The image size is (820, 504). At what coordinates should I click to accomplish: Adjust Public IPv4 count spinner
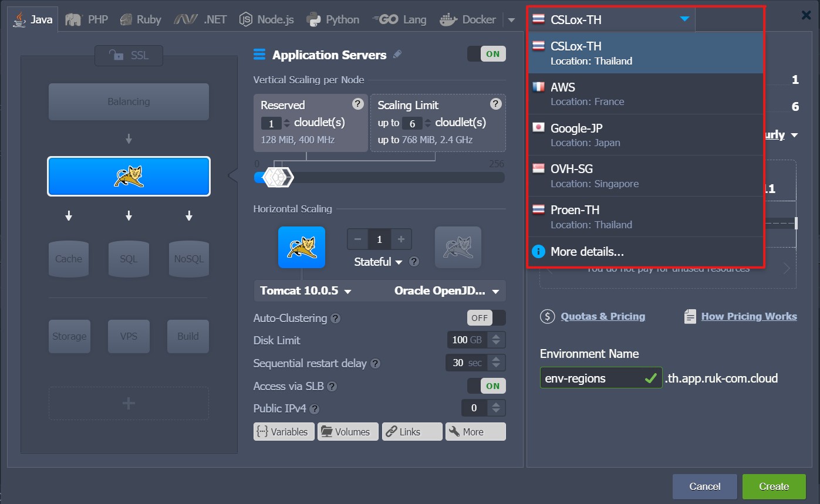coord(496,408)
